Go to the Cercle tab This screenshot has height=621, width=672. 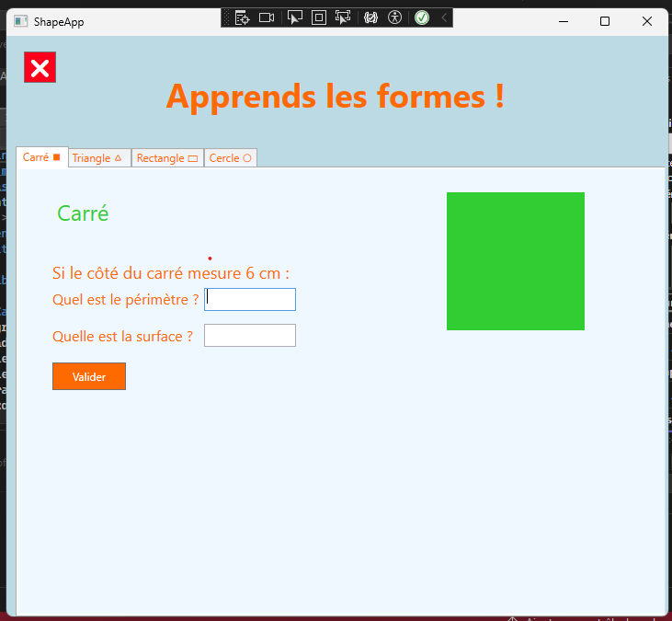pos(231,158)
